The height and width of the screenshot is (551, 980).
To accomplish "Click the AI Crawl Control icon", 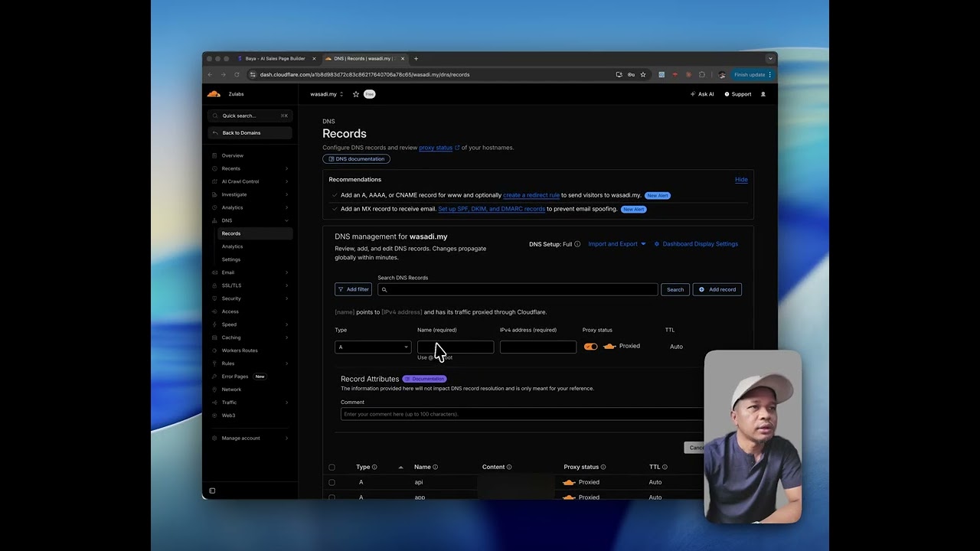I will [214, 181].
